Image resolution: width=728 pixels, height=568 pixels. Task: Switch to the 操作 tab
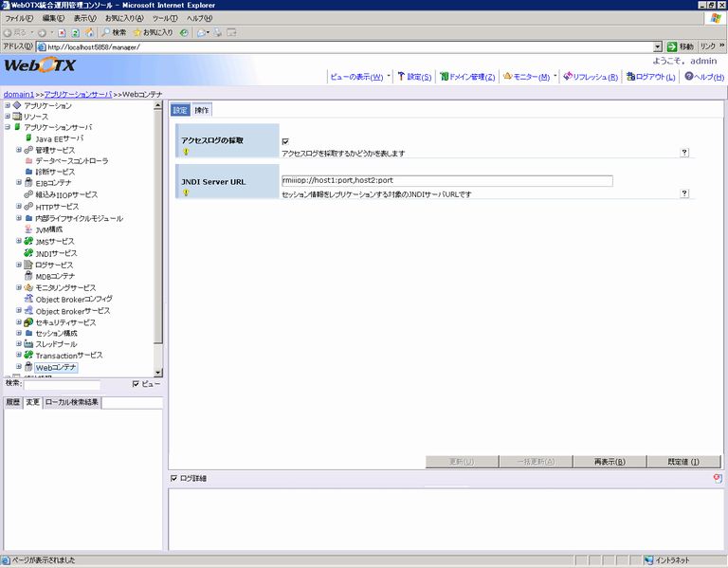(202, 110)
